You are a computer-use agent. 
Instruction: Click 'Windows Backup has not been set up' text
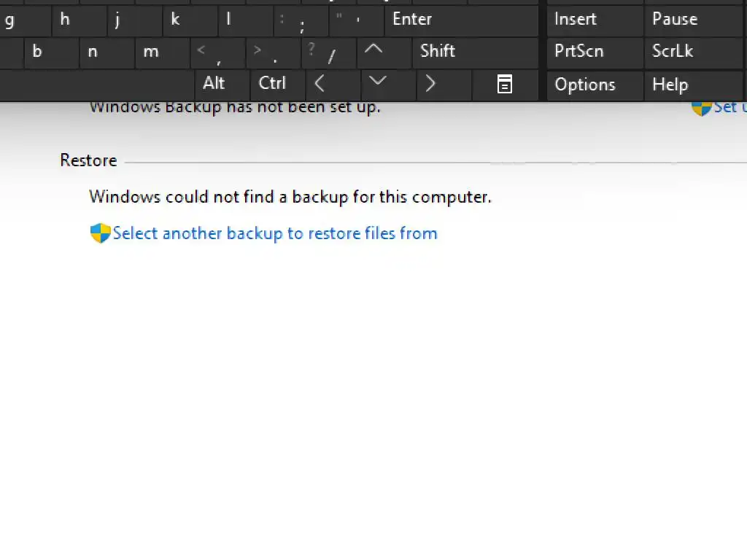tap(235, 108)
